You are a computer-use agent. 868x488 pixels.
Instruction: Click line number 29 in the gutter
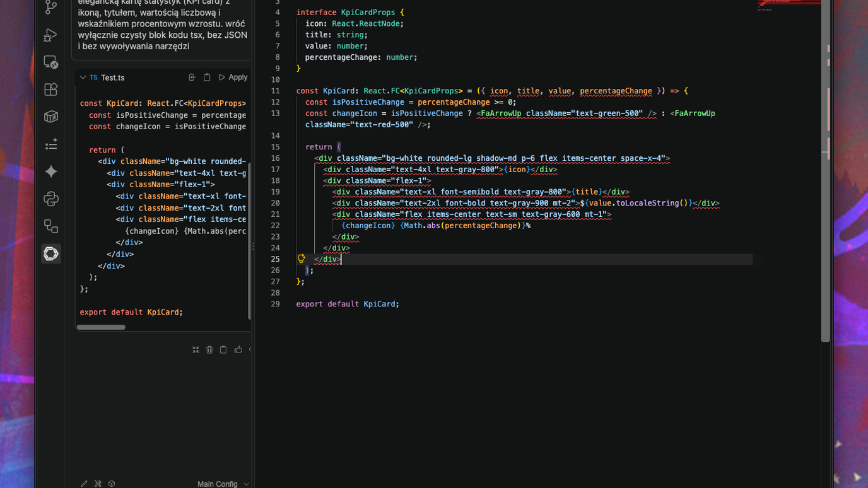[x=275, y=304]
